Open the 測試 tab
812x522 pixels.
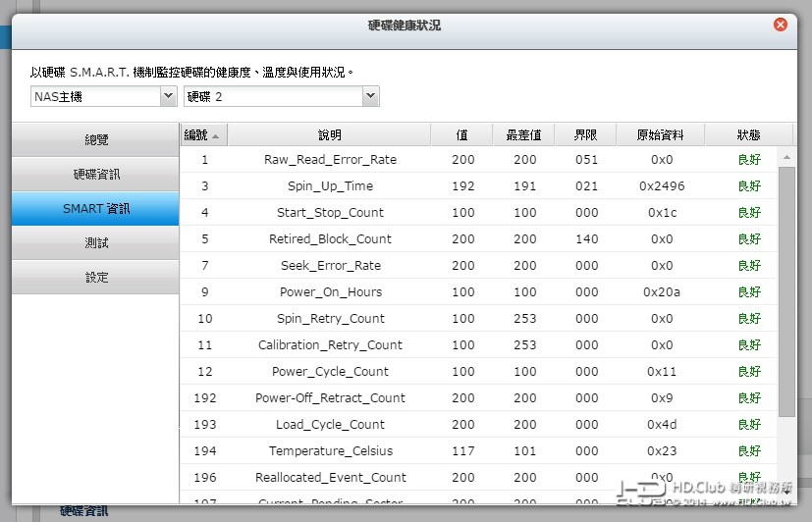tap(96, 242)
